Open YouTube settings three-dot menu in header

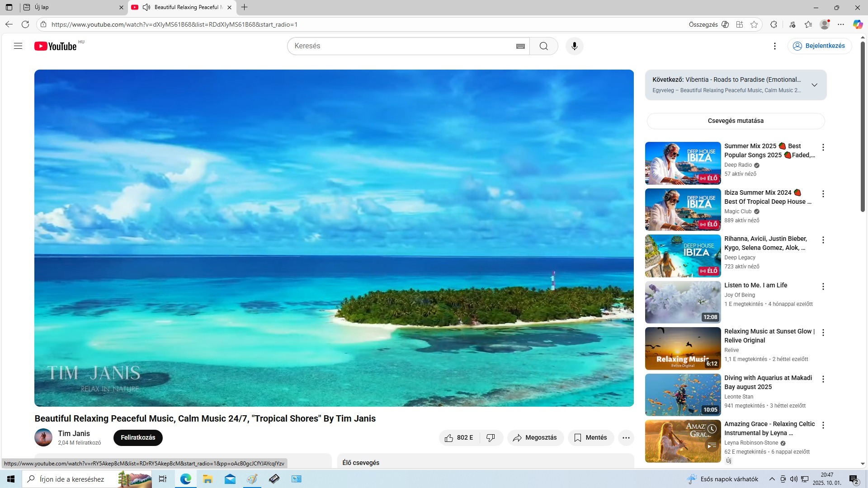point(774,46)
